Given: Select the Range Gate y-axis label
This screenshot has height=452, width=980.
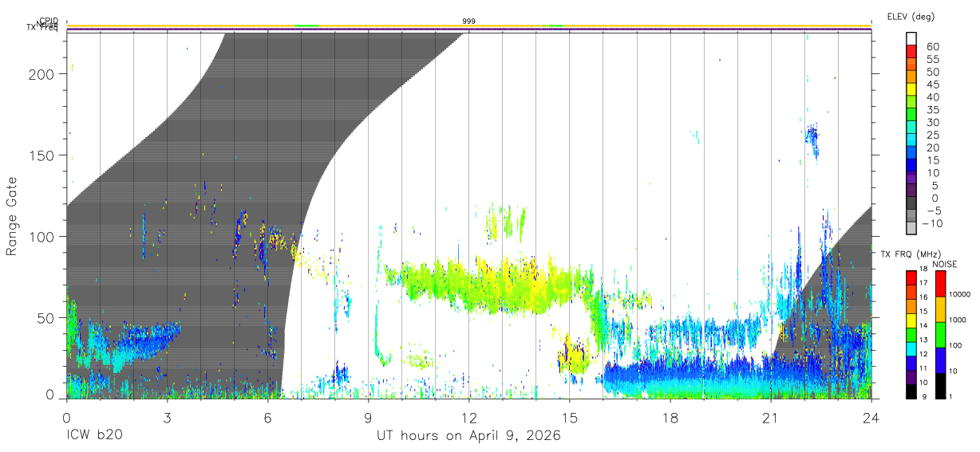Looking at the screenshot, I should (12, 215).
